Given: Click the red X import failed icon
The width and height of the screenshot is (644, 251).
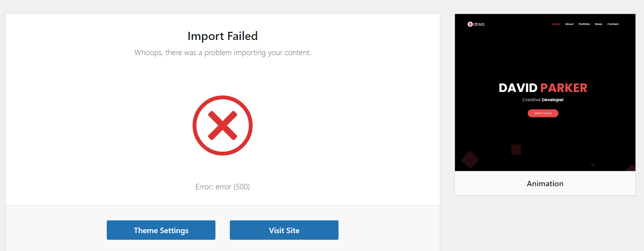Looking at the screenshot, I should (x=222, y=125).
